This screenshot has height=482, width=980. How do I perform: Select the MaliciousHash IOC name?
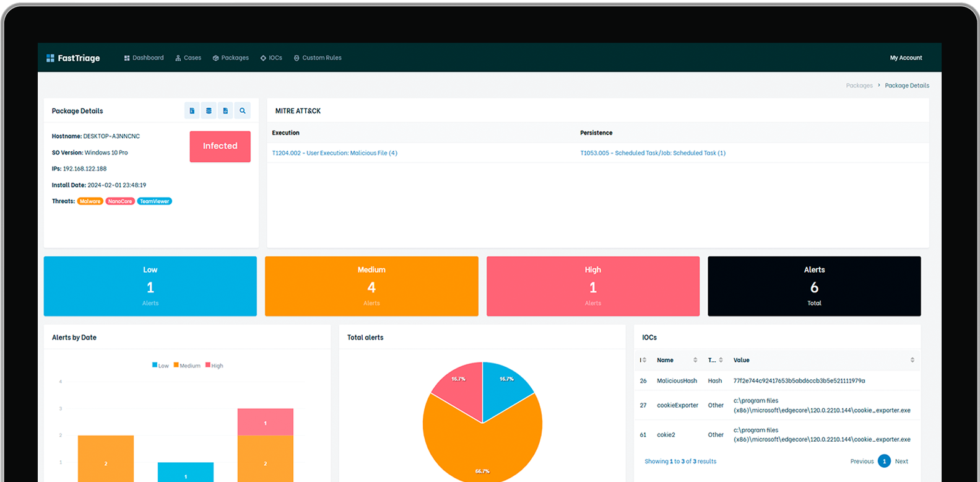click(x=677, y=381)
